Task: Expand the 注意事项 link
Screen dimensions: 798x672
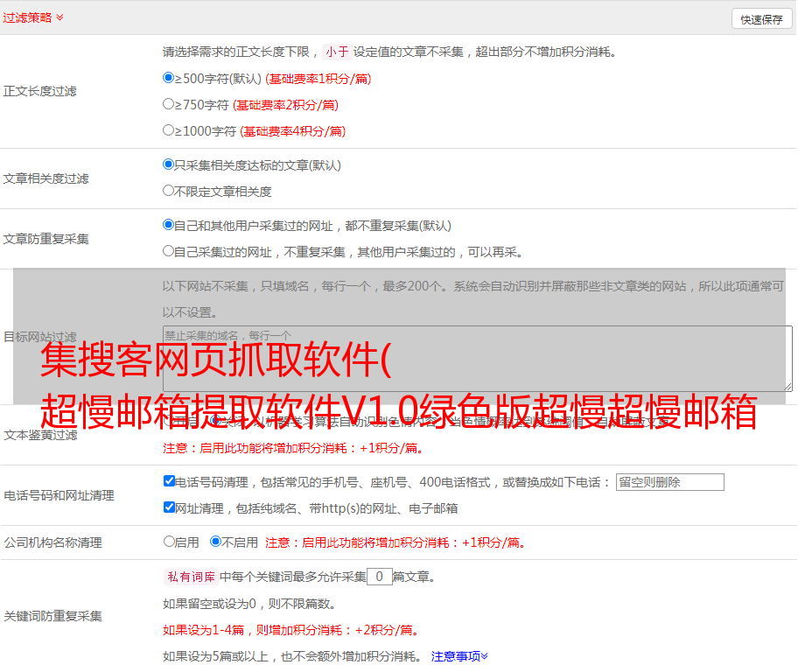Action: (459, 655)
